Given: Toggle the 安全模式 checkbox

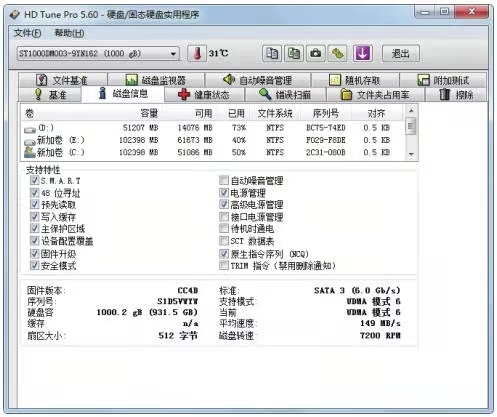Looking at the screenshot, I should pos(34,265).
